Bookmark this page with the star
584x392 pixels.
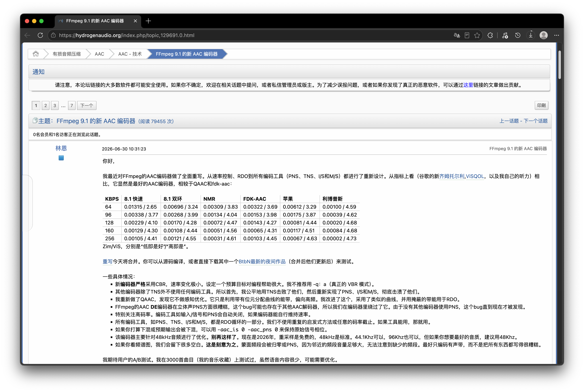click(x=477, y=35)
